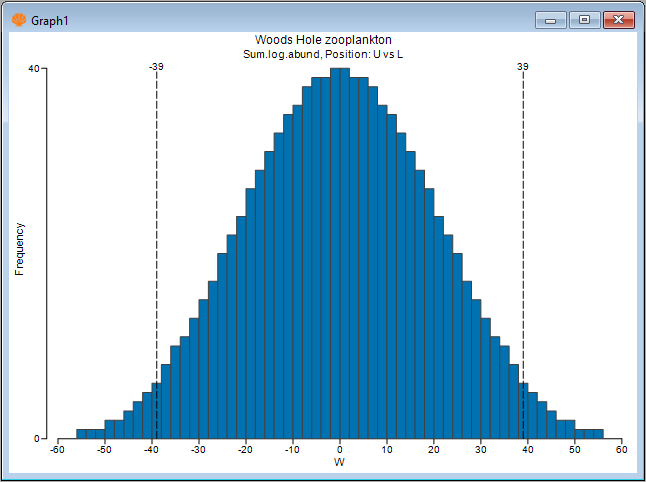646x482 pixels.
Task: Select the 'Sum.log.abund, Position: U vs L' subtitle
Action: [330, 53]
